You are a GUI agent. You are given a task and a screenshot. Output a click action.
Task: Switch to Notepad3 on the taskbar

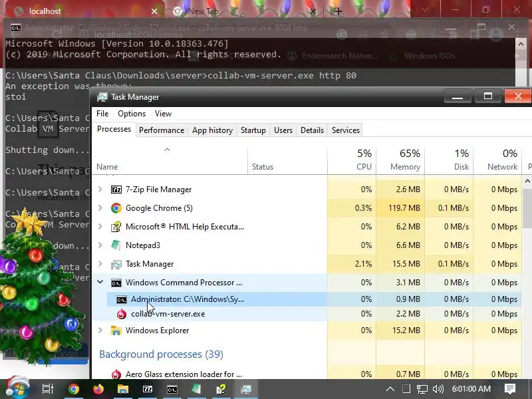pyautogui.click(x=196, y=389)
